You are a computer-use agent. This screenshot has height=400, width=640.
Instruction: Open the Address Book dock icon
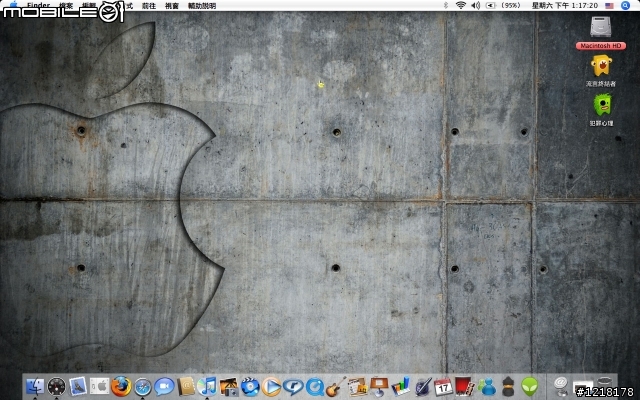click(x=186, y=386)
